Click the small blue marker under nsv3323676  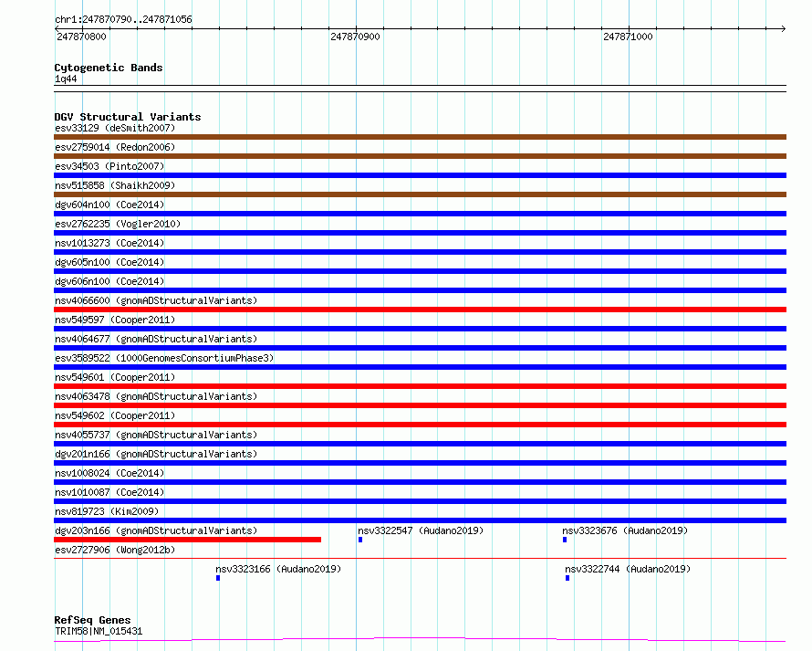(x=565, y=540)
